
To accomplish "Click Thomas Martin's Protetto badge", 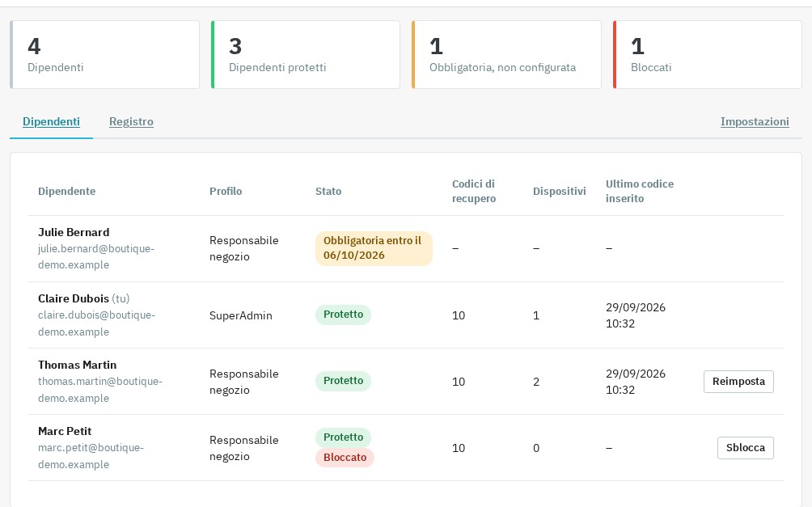I will coord(344,381).
